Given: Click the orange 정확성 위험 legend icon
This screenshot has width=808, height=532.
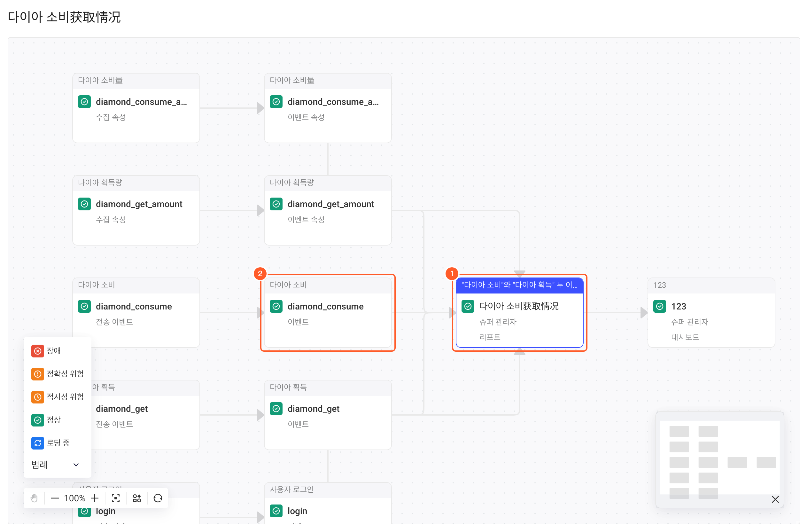Looking at the screenshot, I should coord(38,374).
